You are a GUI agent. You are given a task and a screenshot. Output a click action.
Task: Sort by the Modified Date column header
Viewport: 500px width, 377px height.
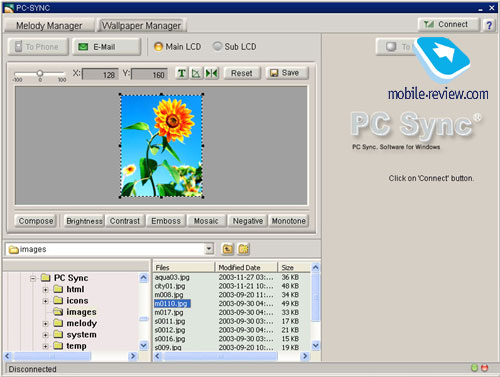pos(246,267)
